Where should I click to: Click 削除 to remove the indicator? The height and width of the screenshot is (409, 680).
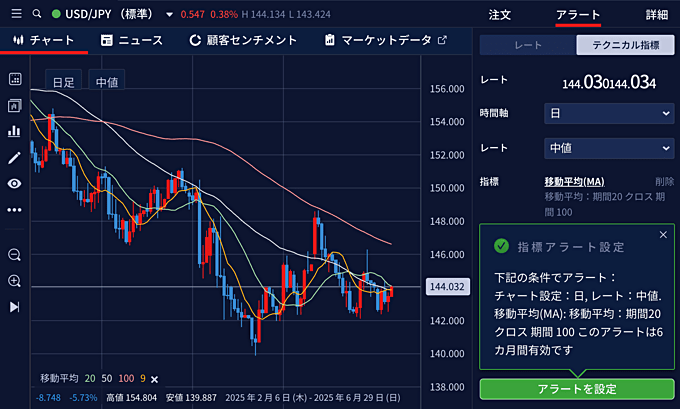click(664, 182)
